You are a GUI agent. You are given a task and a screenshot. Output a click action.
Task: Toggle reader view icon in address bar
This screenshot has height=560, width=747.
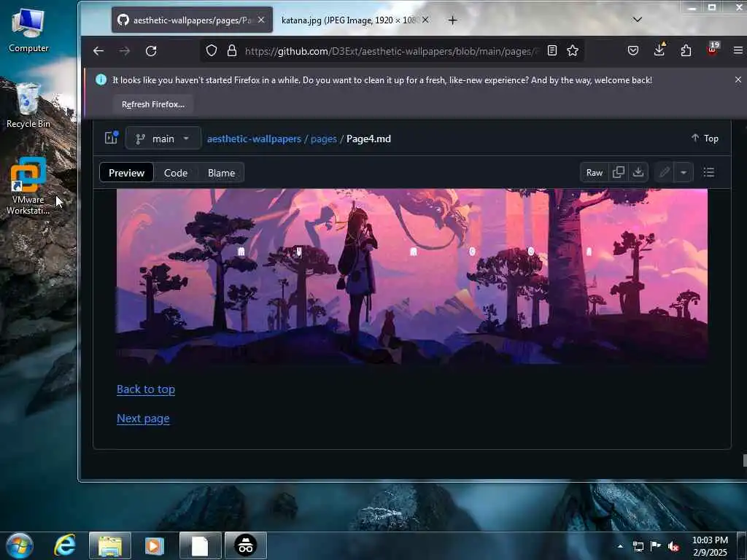(552, 50)
